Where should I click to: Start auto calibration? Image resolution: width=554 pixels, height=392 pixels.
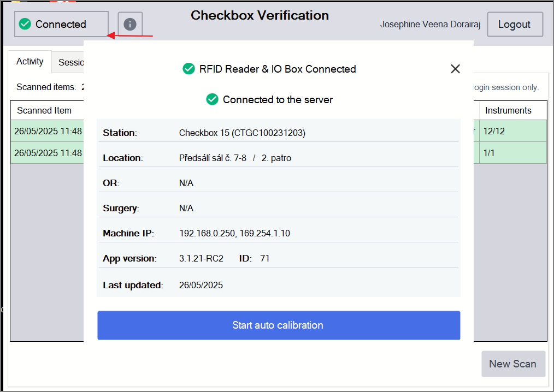279,325
